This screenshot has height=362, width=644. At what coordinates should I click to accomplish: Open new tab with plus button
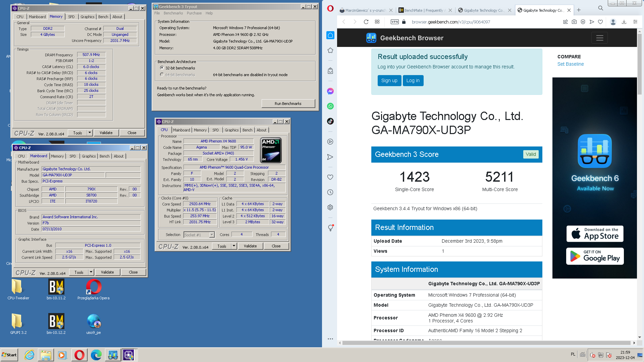tap(579, 10)
